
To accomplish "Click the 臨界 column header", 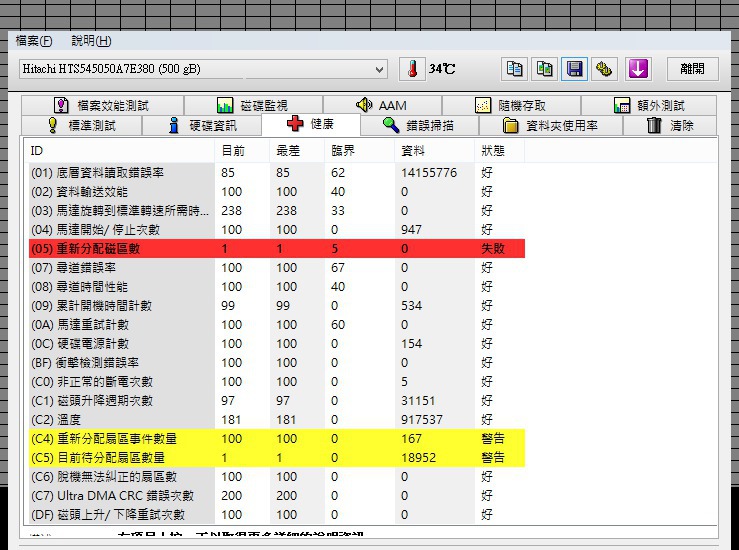I will [360, 151].
